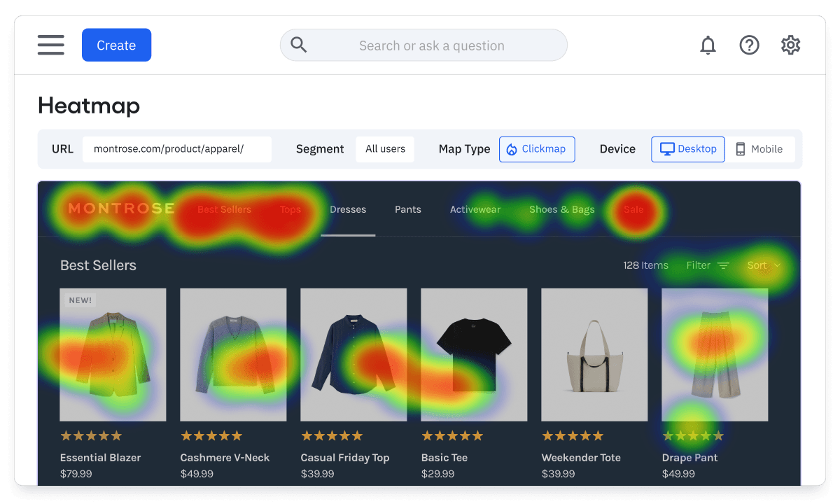Select the Dresses tab

point(348,210)
